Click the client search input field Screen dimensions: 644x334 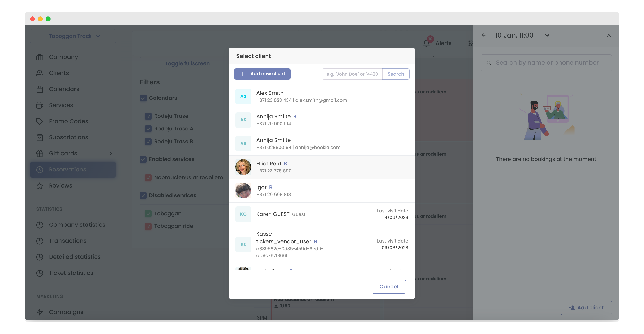(x=352, y=74)
